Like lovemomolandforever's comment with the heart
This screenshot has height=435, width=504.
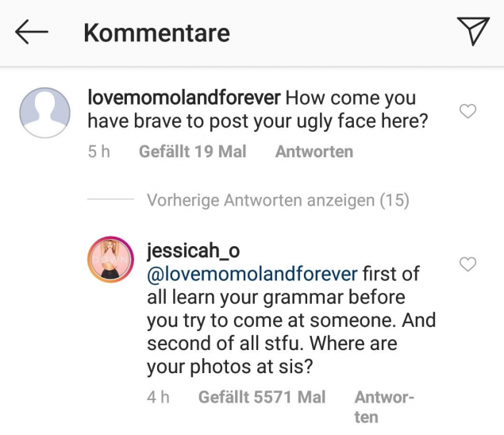(x=468, y=112)
